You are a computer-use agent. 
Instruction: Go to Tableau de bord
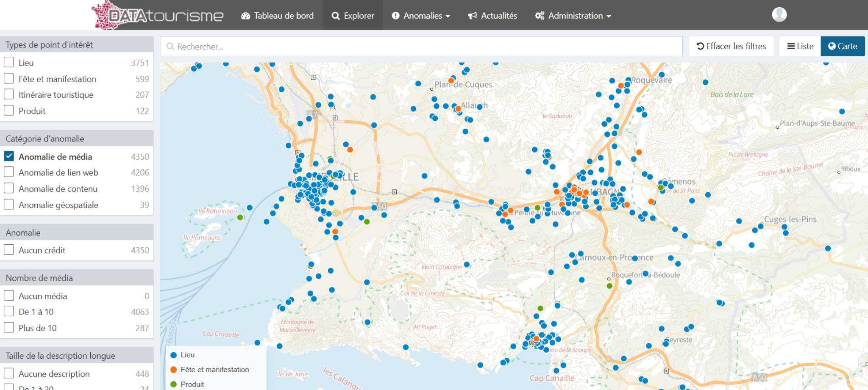click(x=283, y=16)
